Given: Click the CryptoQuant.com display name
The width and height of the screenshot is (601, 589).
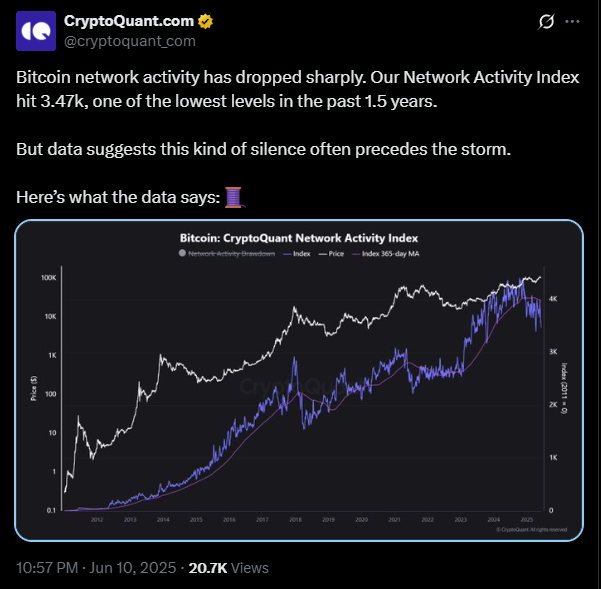Looking at the screenshot, I should [129, 21].
